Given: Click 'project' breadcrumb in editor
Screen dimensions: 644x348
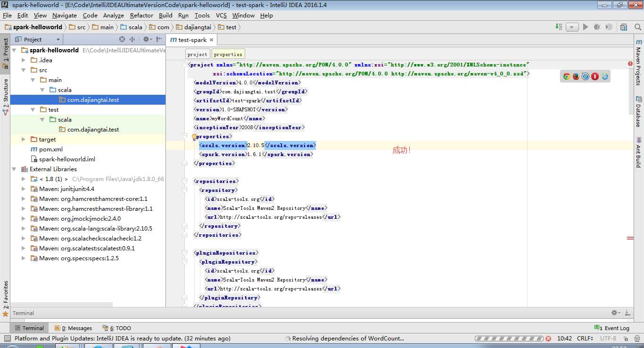Looking at the screenshot, I should (x=197, y=54).
